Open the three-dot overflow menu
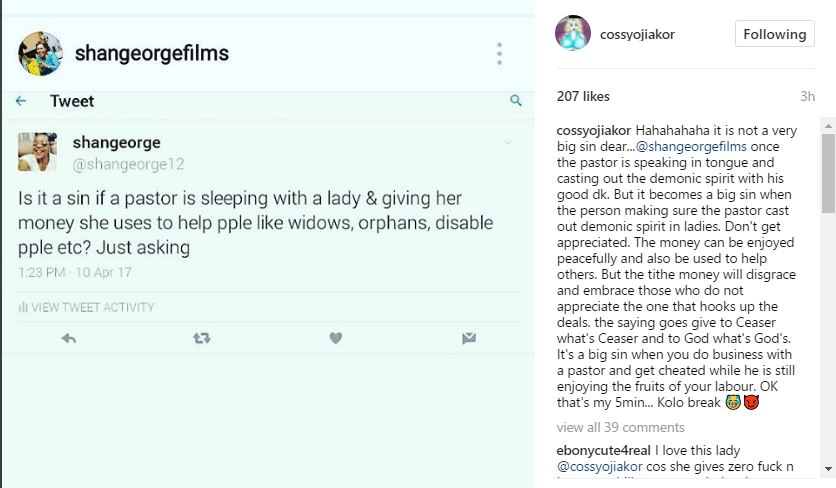Screen dimensions: 836x488 499,54
